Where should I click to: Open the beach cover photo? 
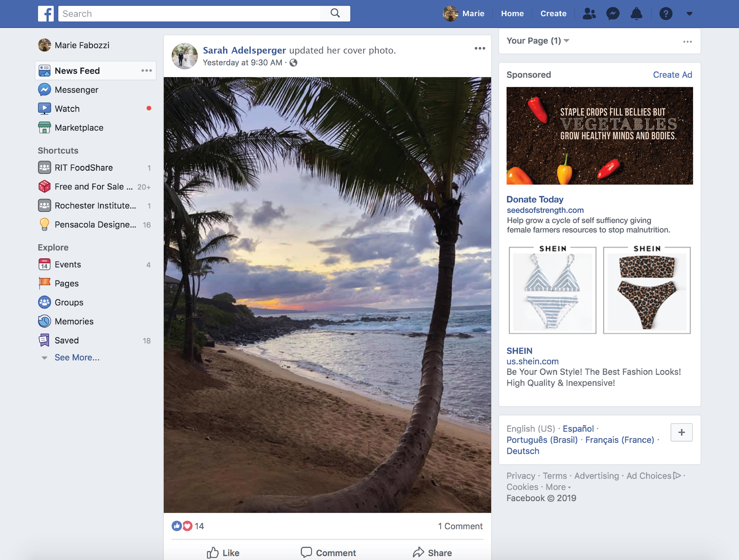(327, 295)
